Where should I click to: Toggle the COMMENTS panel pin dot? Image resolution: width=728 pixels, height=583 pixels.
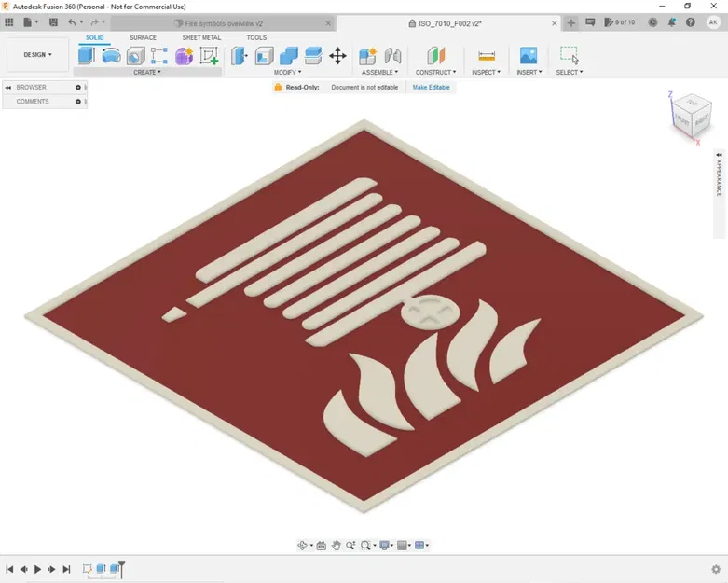click(78, 102)
